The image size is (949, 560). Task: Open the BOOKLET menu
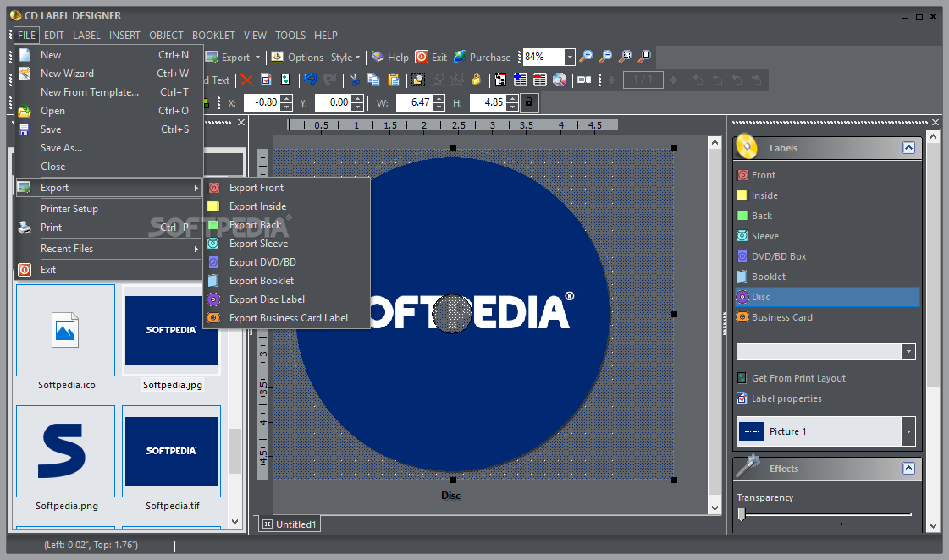pyautogui.click(x=213, y=35)
